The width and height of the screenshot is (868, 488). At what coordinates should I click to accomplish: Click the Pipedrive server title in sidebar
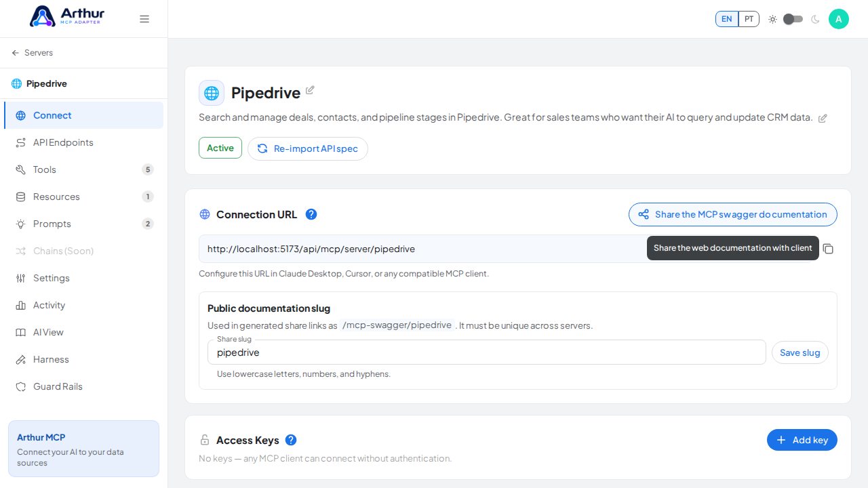tap(47, 83)
